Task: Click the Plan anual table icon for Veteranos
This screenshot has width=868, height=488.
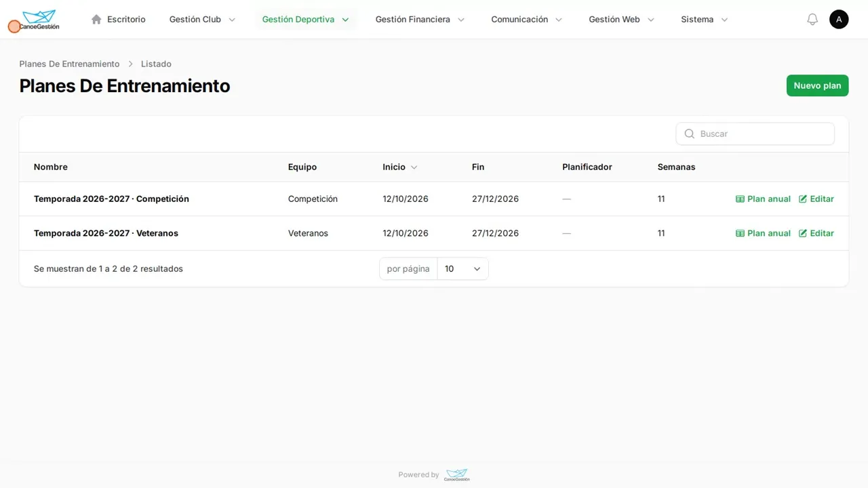Action: tap(740, 233)
